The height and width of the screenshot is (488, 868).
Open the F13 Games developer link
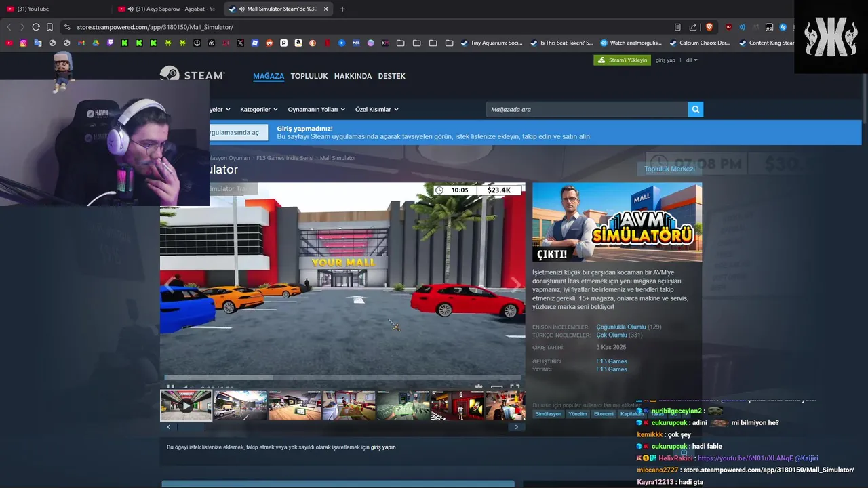tap(612, 361)
